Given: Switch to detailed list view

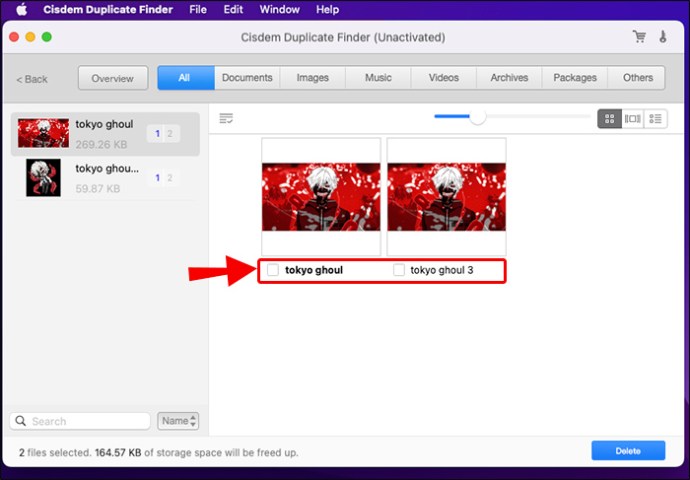Looking at the screenshot, I should point(656,119).
